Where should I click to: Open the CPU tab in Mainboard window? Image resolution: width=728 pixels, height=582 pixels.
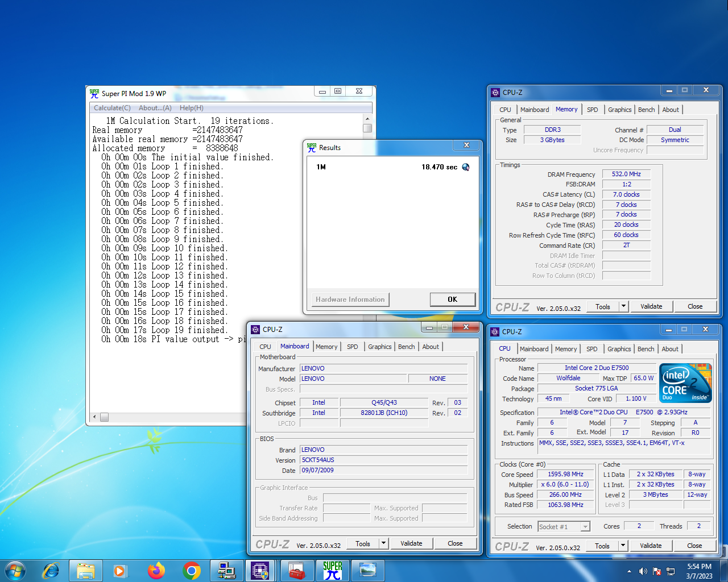pyautogui.click(x=266, y=347)
